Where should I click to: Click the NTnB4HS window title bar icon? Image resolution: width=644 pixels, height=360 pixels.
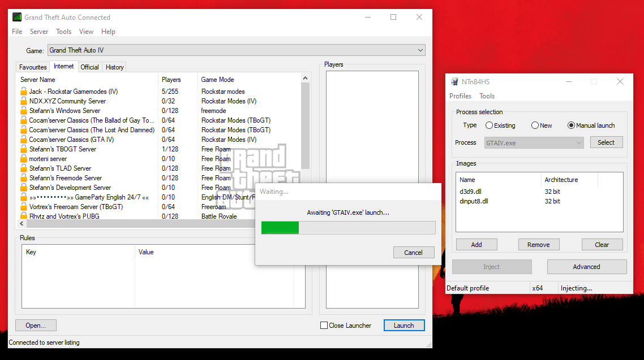pos(454,81)
